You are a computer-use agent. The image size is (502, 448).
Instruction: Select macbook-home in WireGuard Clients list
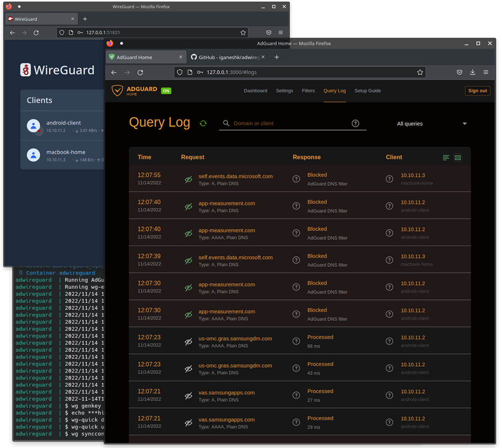[x=63, y=155]
